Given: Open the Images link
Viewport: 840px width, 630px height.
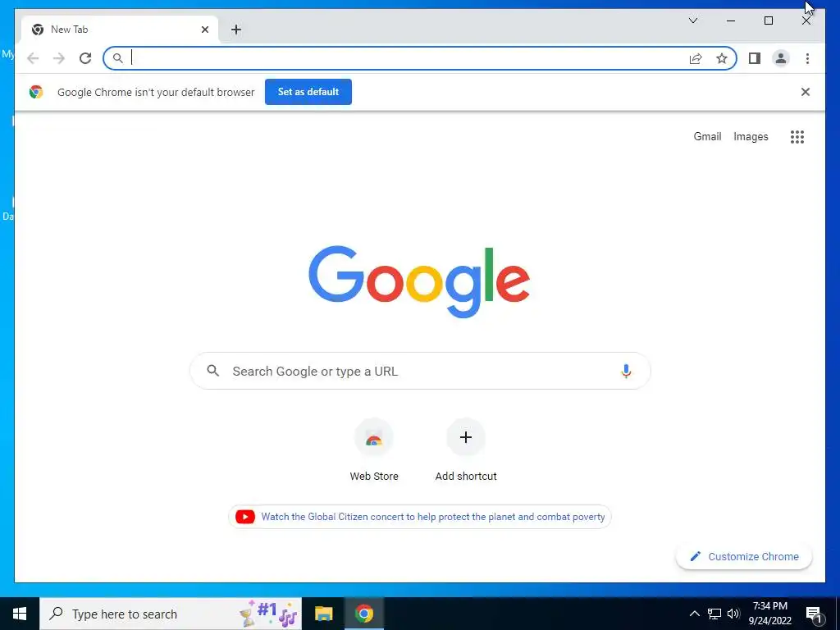Looking at the screenshot, I should [x=751, y=137].
